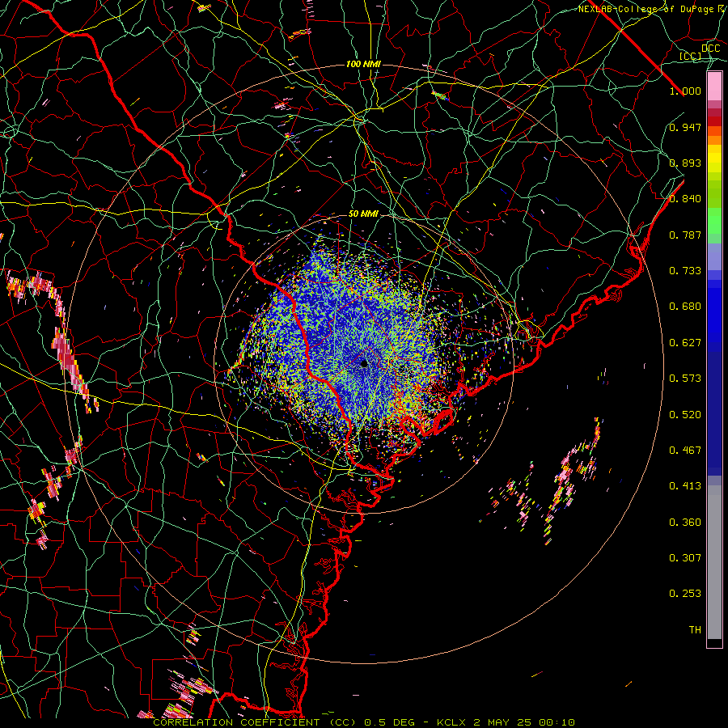
Task: Click the 0.520 legend value
Action: point(685,415)
